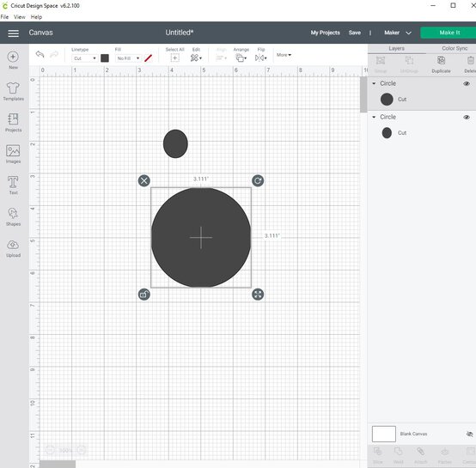
Task: Click the resize handle on the circle
Action: coord(258,295)
